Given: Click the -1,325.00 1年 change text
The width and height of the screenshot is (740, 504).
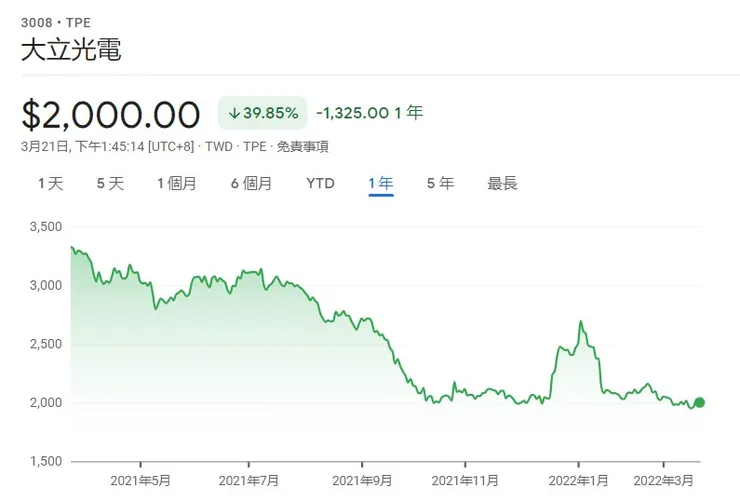Looking at the screenshot, I should [x=370, y=113].
